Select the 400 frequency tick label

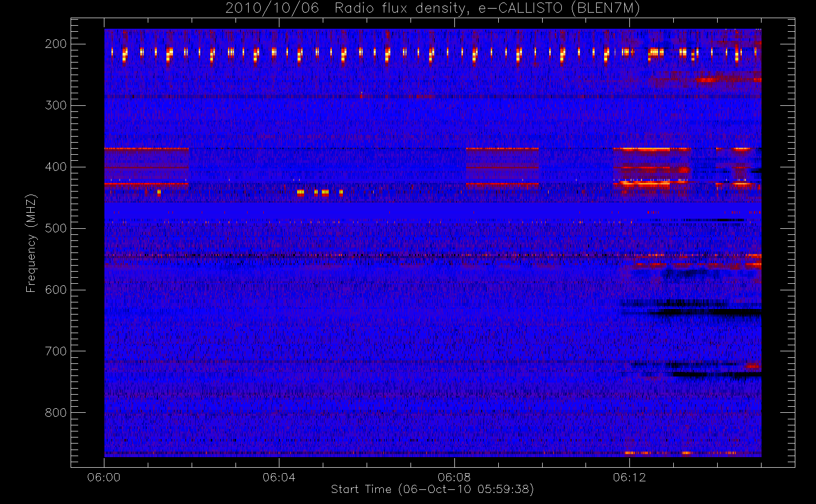click(56, 167)
